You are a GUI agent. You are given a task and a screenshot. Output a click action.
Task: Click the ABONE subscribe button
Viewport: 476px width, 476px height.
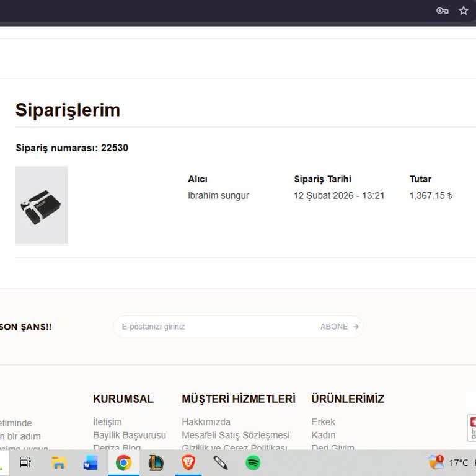click(x=339, y=327)
